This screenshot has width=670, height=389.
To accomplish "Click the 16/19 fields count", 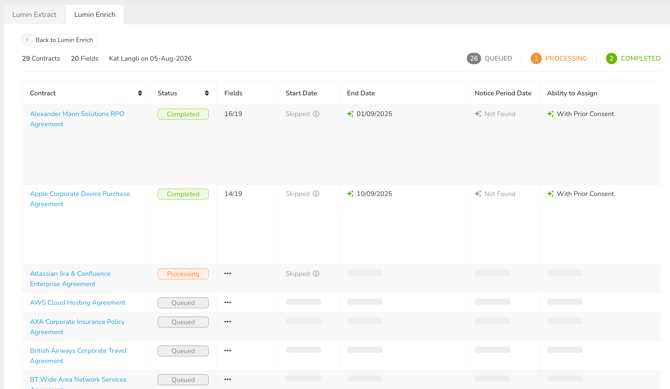I will click(x=233, y=114).
